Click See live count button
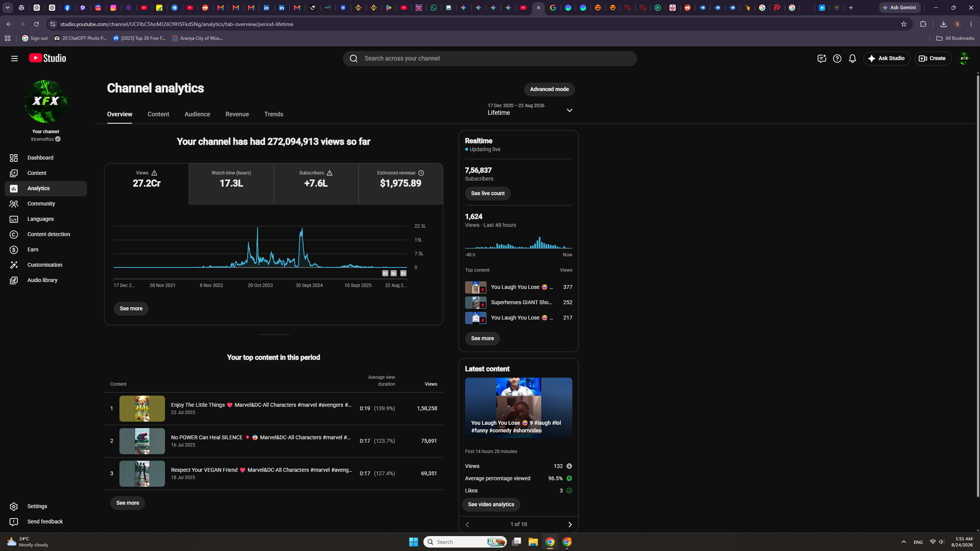The height and width of the screenshot is (551, 980). (x=488, y=194)
